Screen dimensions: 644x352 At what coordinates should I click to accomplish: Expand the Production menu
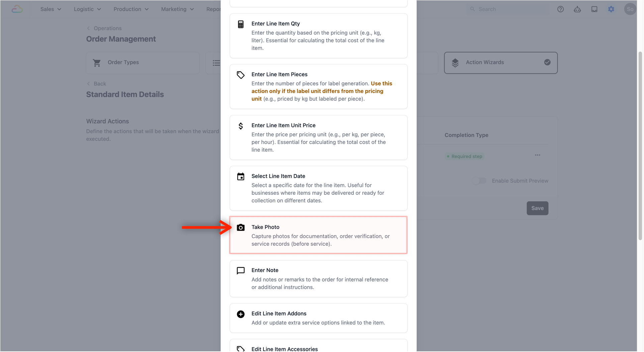click(131, 9)
